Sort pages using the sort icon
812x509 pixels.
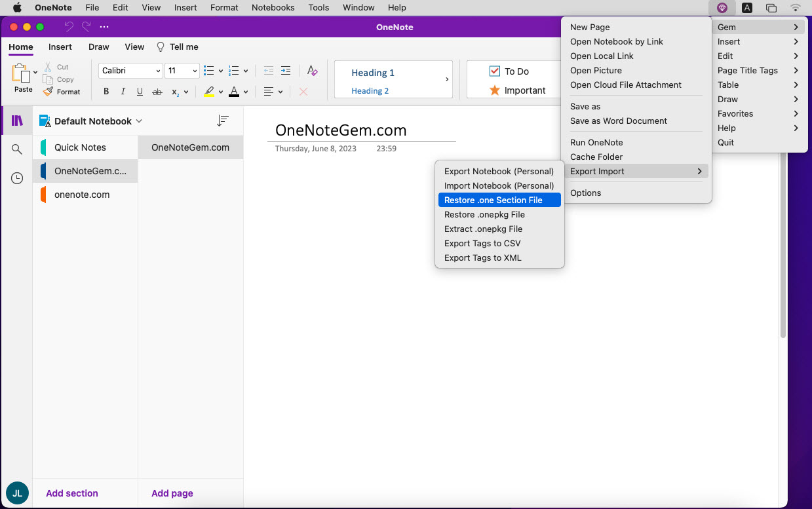pos(223,121)
